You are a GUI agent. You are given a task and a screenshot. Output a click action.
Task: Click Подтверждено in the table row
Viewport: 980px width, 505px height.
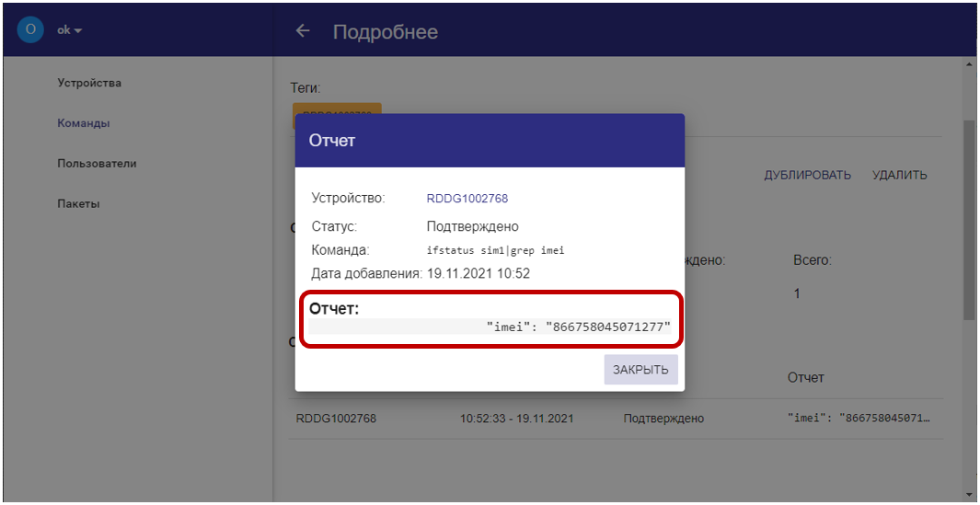coord(663,419)
